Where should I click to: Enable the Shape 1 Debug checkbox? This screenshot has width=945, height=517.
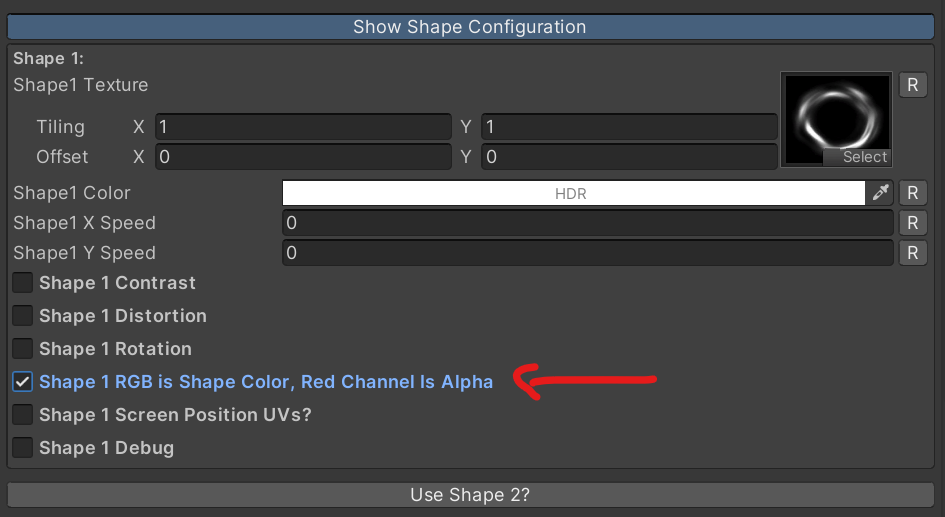22,448
